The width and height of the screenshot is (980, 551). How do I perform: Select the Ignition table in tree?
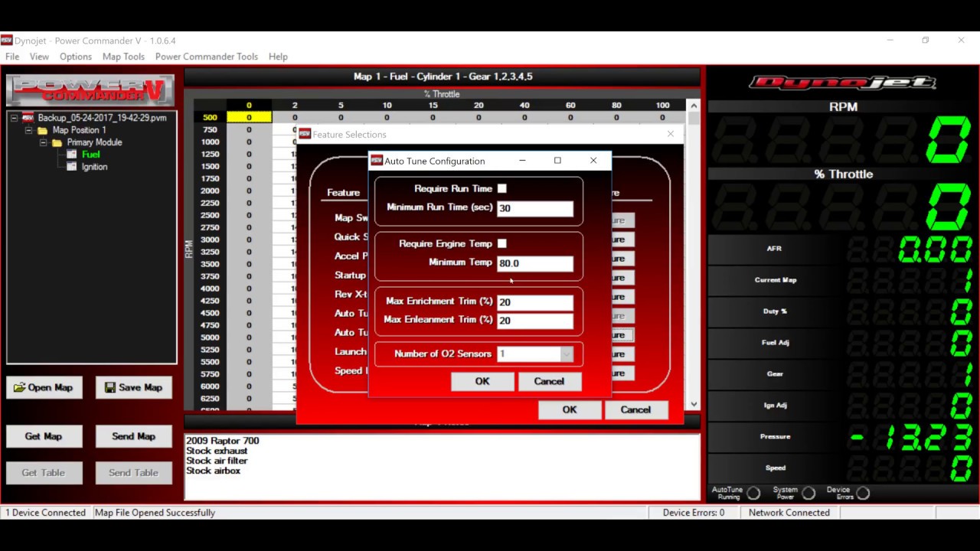pyautogui.click(x=95, y=167)
